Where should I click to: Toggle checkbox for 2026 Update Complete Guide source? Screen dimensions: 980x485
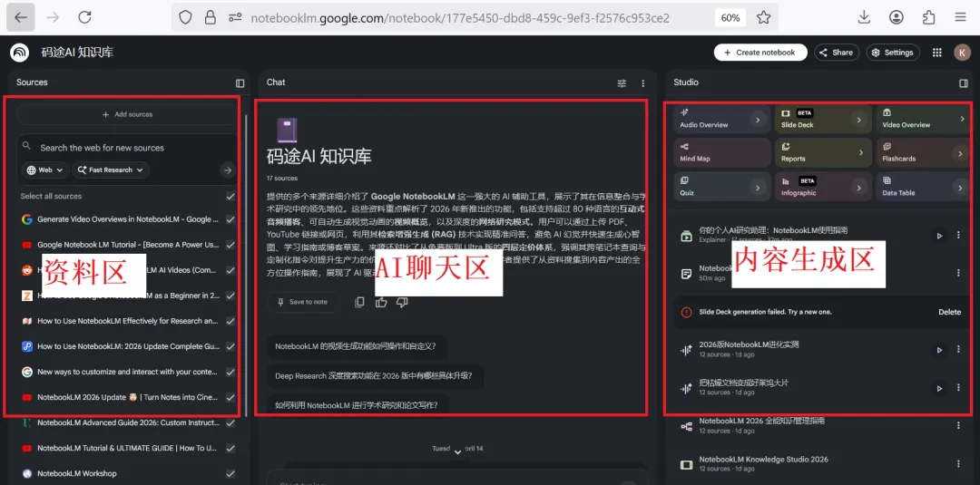[x=230, y=346]
